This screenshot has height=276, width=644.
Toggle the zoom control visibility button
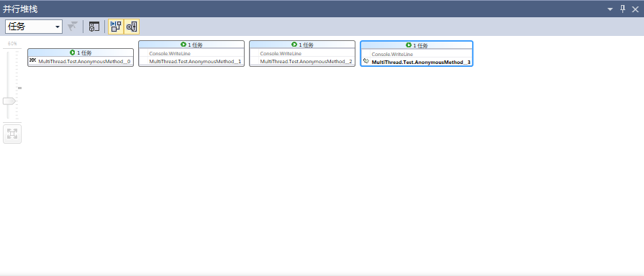coord(132,27)
